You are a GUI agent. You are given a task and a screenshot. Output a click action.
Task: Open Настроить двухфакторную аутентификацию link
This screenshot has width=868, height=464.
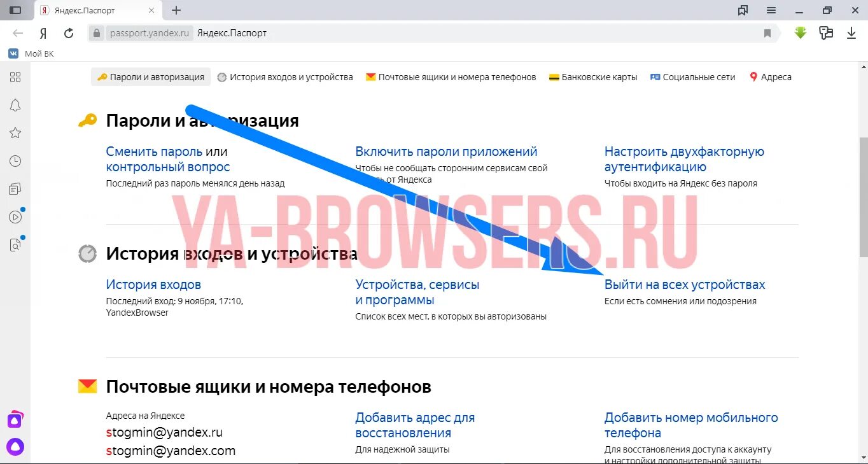pyautogui.click(x=684, y=159)
